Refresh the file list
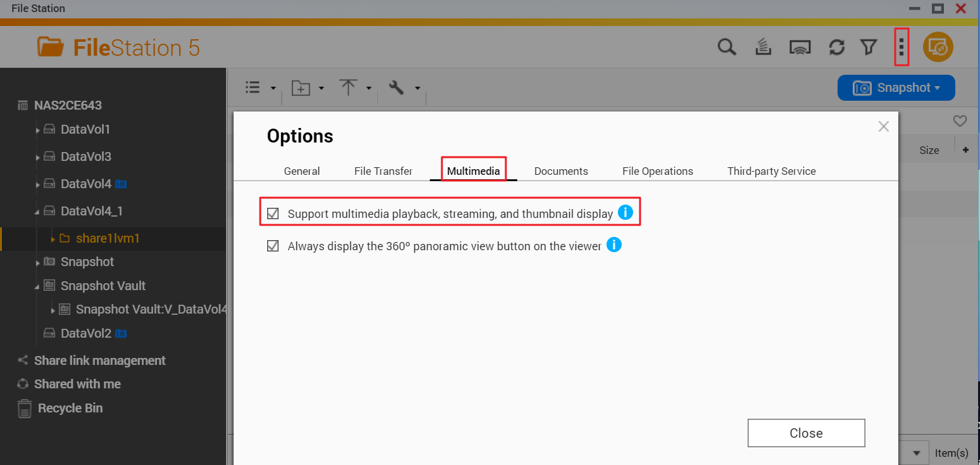Image resolution: width=980 pixels, height=465 pixels. coord(836,48)
